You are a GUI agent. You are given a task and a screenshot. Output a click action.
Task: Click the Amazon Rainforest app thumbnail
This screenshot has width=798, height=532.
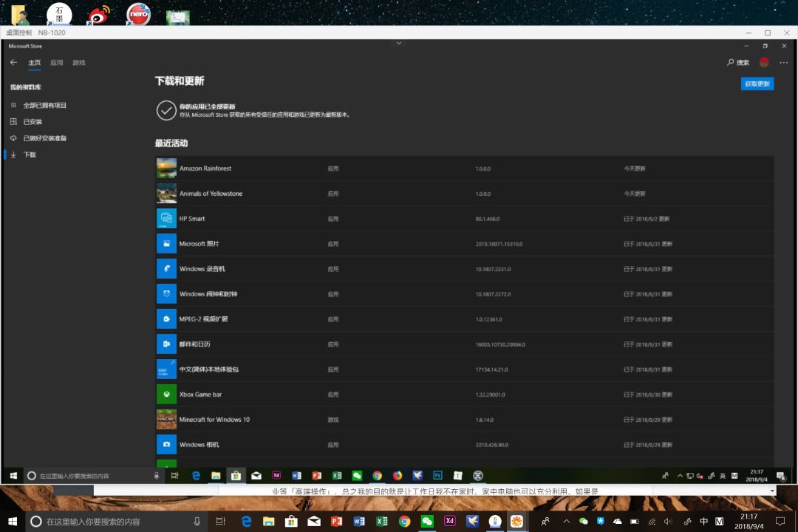[166, 168]
